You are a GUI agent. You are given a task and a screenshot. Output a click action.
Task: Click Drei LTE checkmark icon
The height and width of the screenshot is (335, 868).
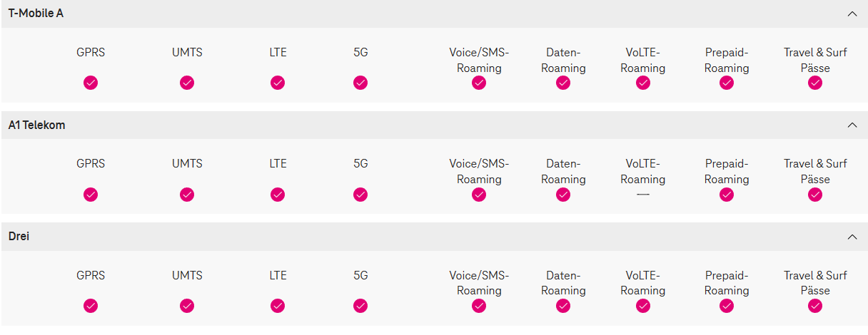click(x=278, y=306)
